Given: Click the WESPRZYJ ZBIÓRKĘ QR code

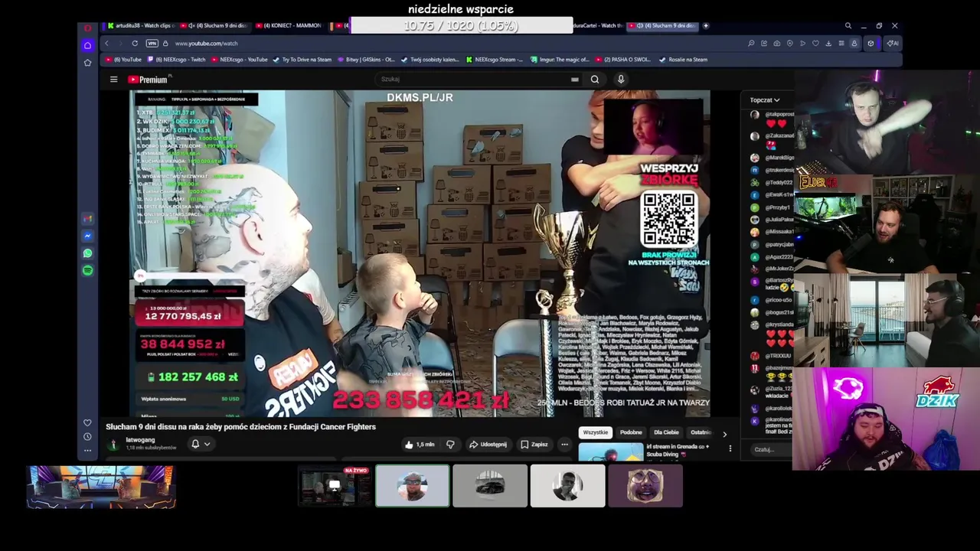Looking at the screenshot, I should [x=669, y=220].
